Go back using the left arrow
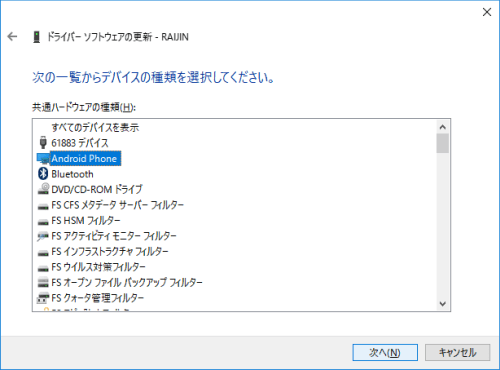This screenshot has width=500, height=370. tap(12, 36)
